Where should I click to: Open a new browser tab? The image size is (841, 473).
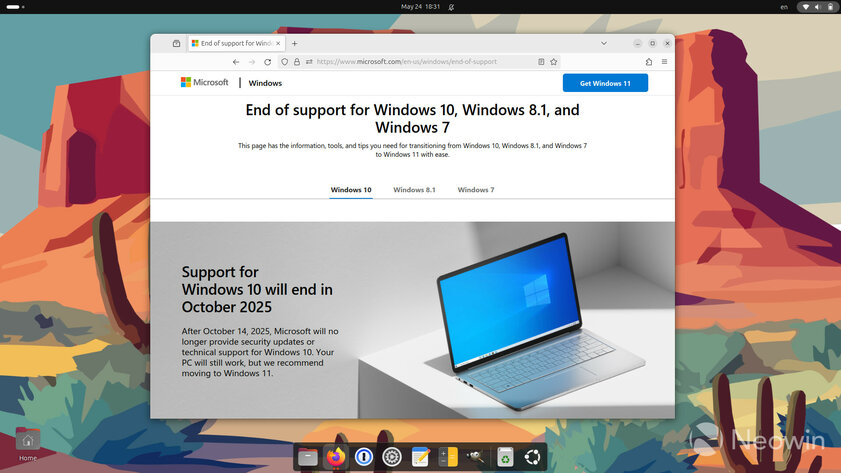[x=294, y=43]
